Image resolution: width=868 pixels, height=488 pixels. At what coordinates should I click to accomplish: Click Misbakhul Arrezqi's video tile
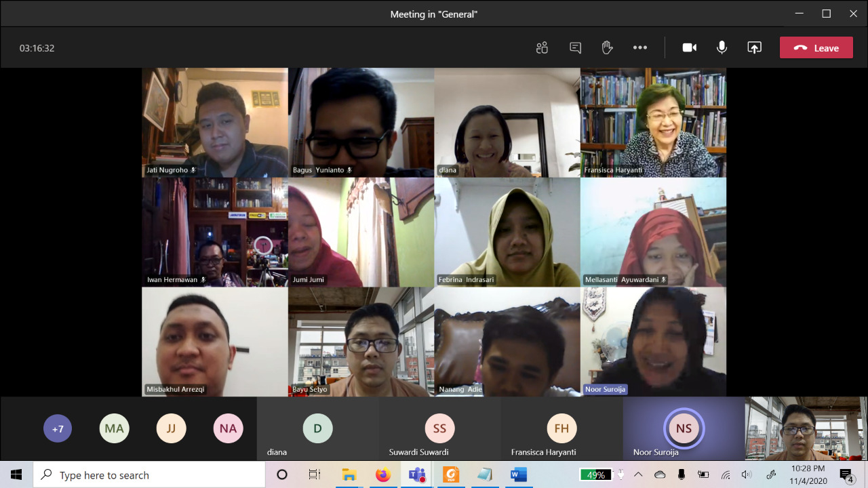[214, 342]
